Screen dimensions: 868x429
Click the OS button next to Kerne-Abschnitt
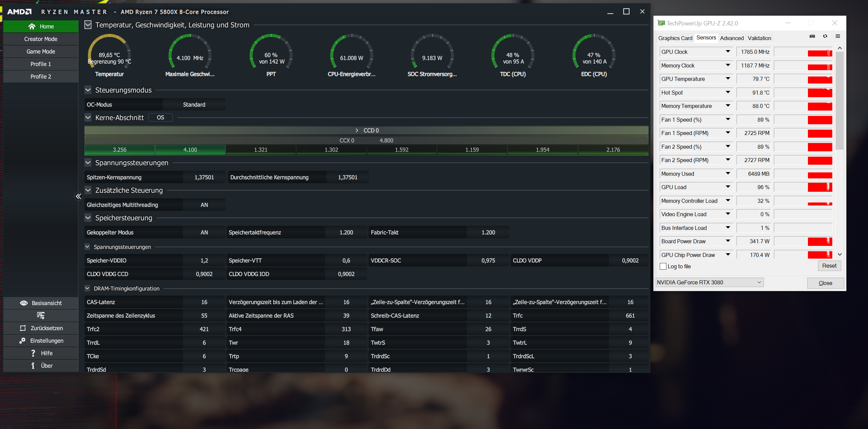(161, 117)
